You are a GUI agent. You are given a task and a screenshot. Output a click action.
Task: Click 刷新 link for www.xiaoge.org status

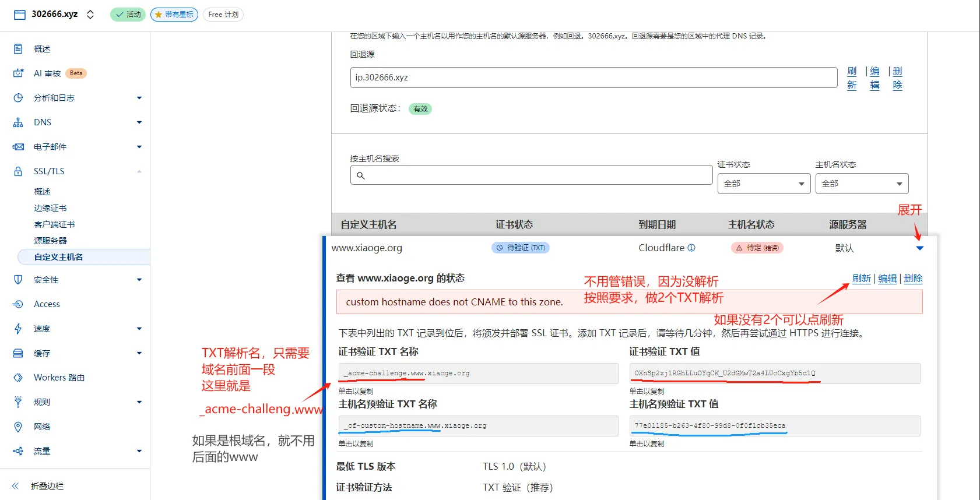(x=861, y=279)
